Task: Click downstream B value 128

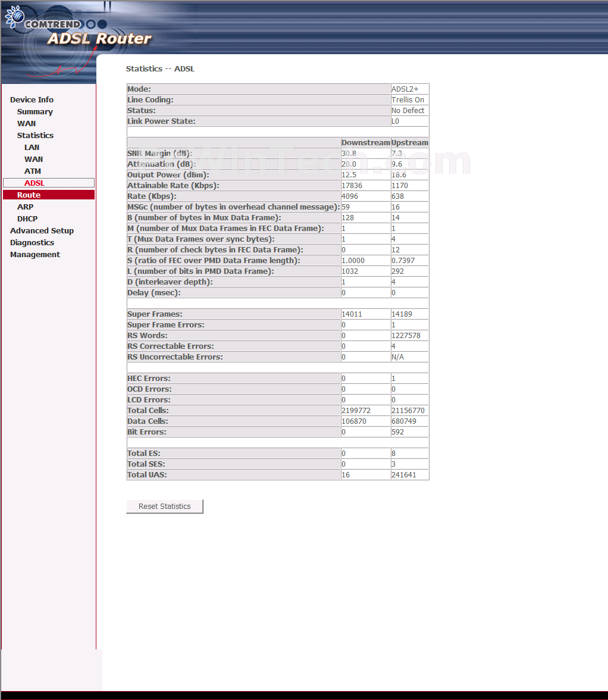Action: coord(347,217)
